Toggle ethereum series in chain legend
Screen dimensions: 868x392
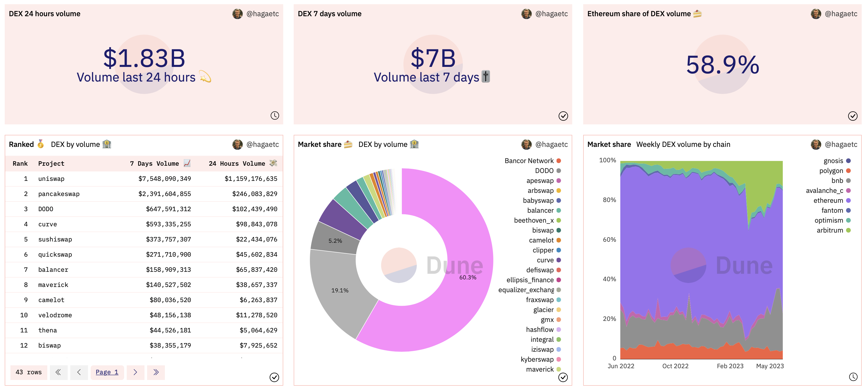[828, 200]
